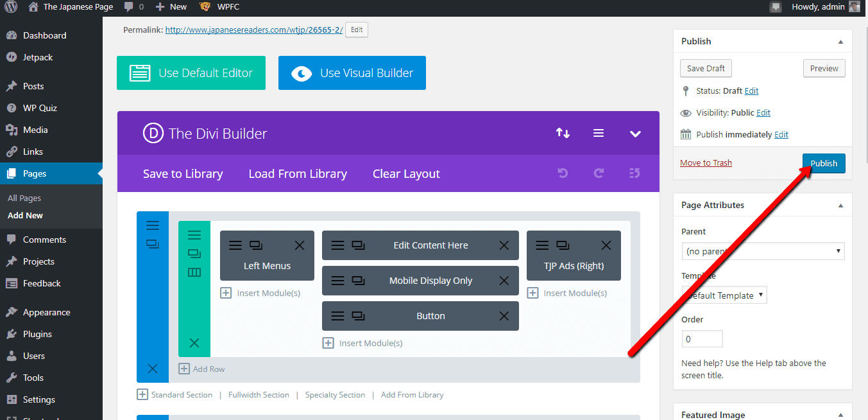This screenshot has width=868, height=420.
Task: Delete the blue section
Action: point(153,369)
